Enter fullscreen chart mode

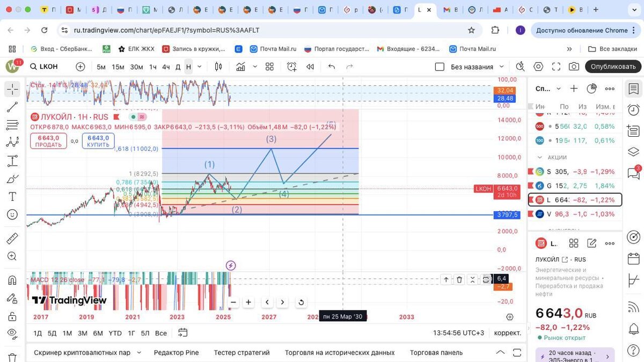point(556,67)
